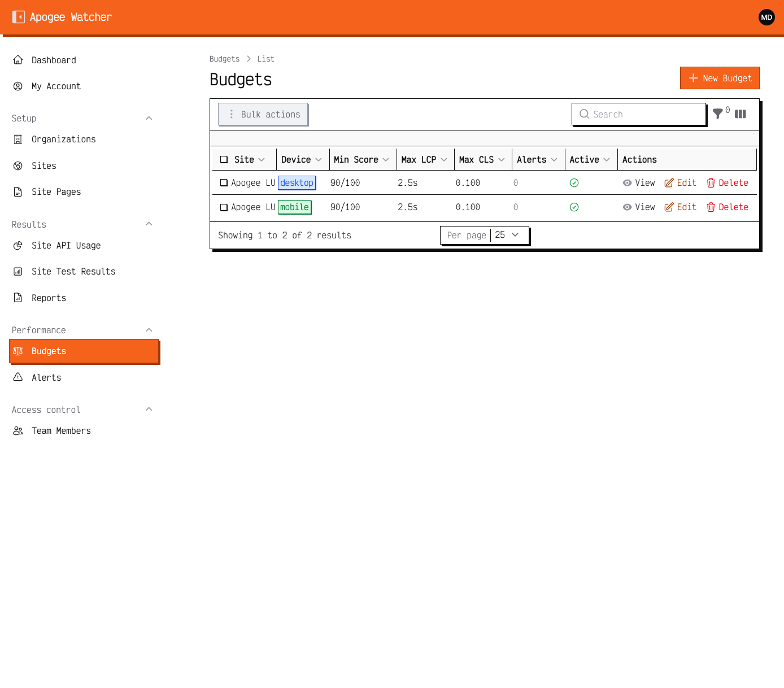
Task: Tick the select-all checkbox in table header
Action: 224,159
